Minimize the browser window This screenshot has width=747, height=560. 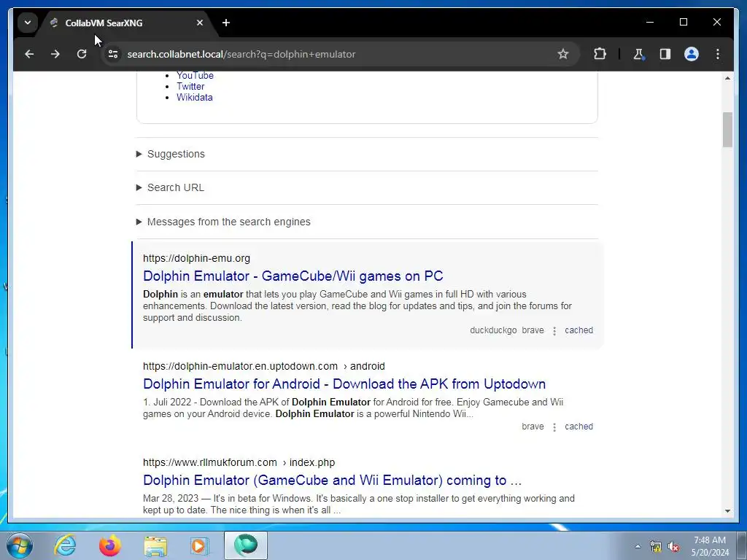[x=650, y=22]
